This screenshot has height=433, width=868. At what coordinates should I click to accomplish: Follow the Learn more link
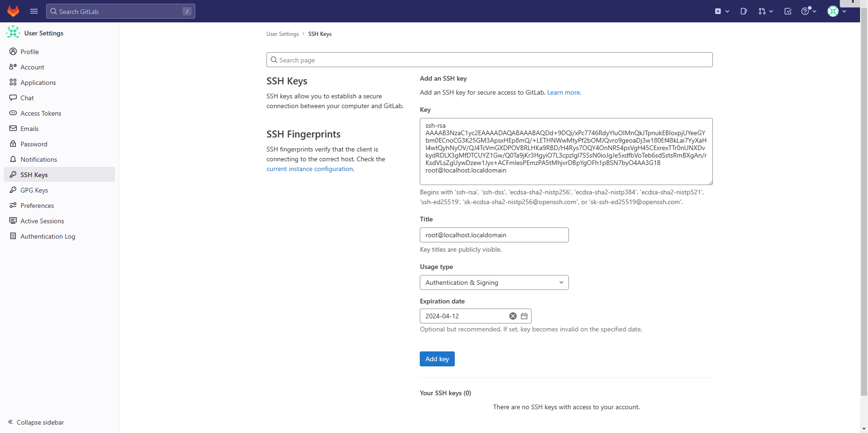point(563,92)
